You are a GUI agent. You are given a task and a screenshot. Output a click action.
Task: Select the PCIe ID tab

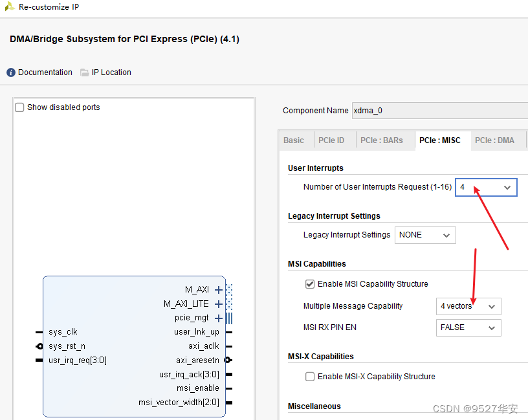(x=331, y=140)
